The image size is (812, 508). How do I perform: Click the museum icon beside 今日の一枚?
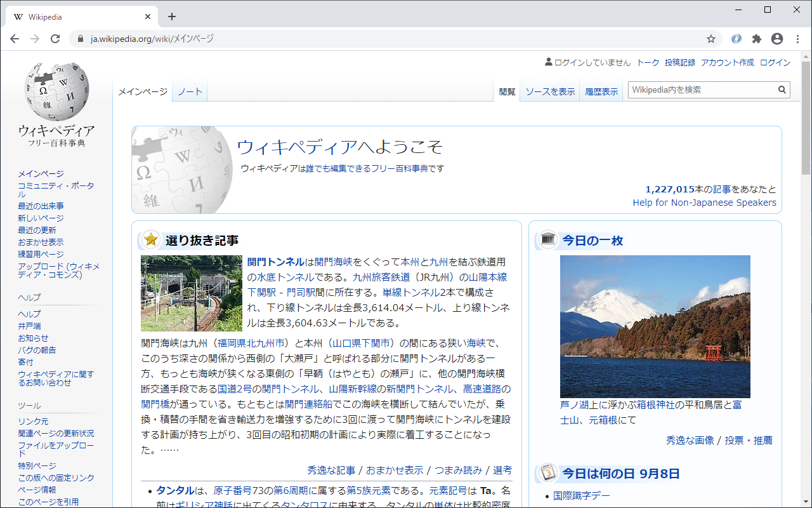click(548, 239)
